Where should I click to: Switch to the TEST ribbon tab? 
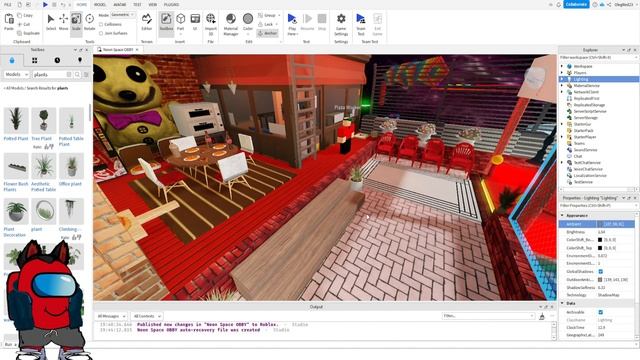pos(137,4)
